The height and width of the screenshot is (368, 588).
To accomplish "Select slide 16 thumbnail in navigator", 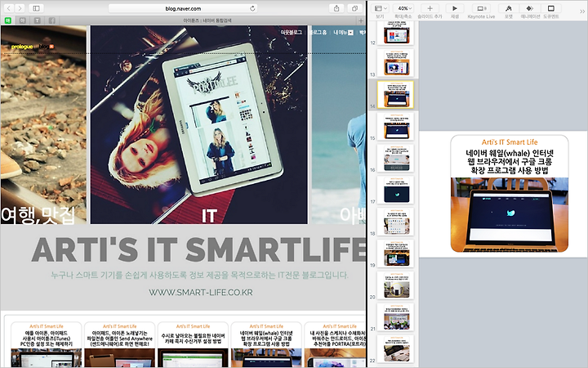I will (396, 158).
